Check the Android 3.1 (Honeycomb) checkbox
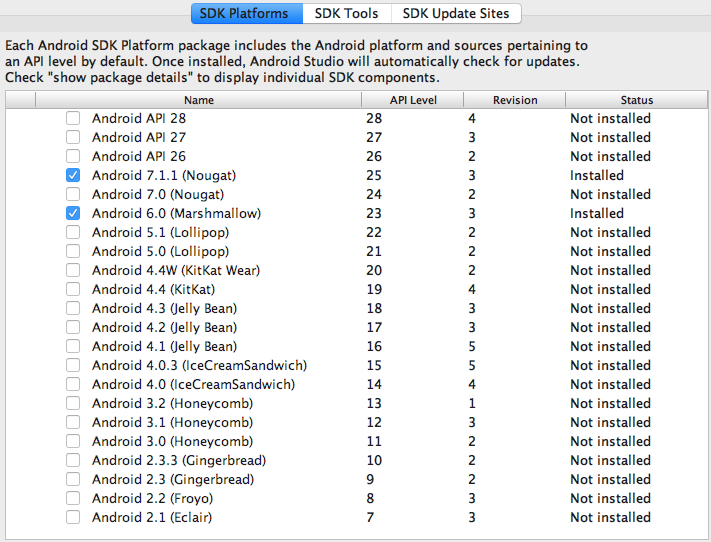711x542 pixels. 73,423
